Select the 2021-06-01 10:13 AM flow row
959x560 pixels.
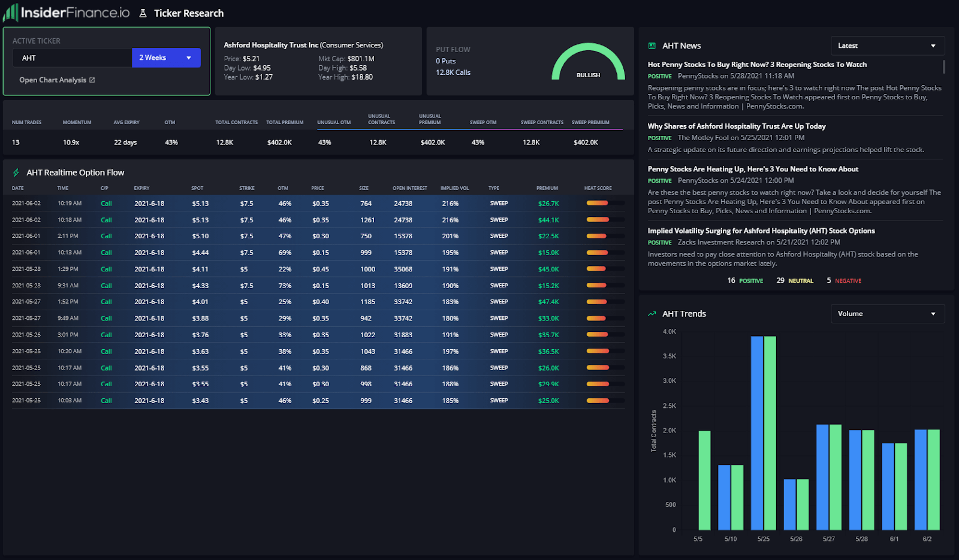[318, 253]
